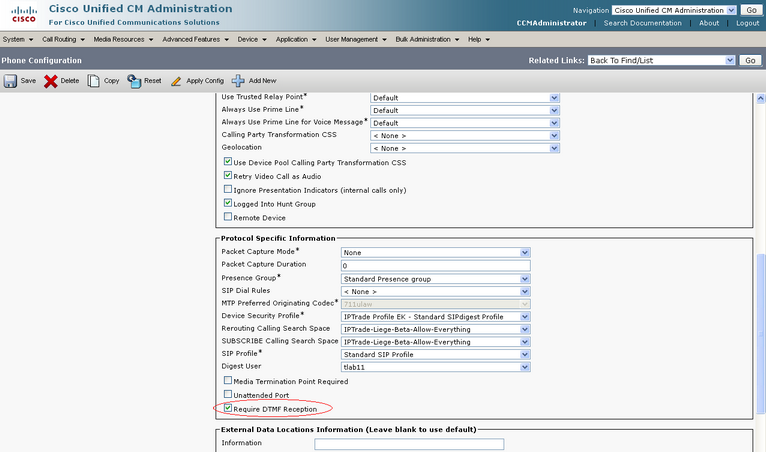
Task: Check the Unattended Port checkbox
Action: (x=228, y=393)
